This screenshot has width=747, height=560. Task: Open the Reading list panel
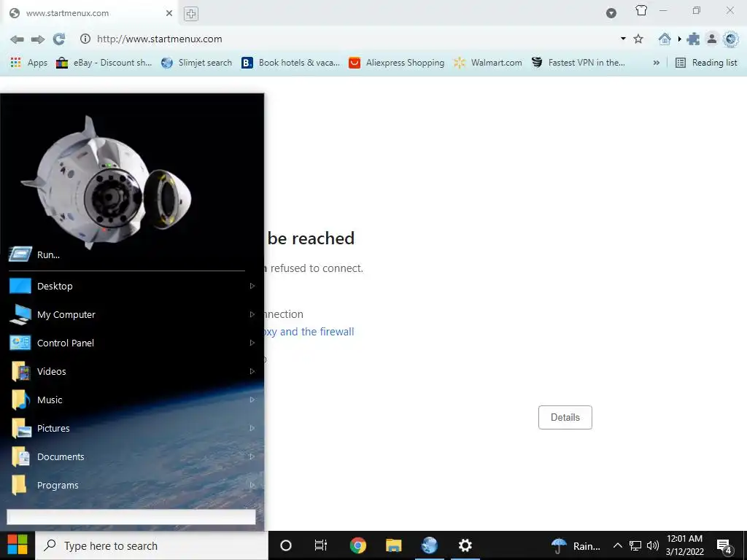[x=706, y=63]
